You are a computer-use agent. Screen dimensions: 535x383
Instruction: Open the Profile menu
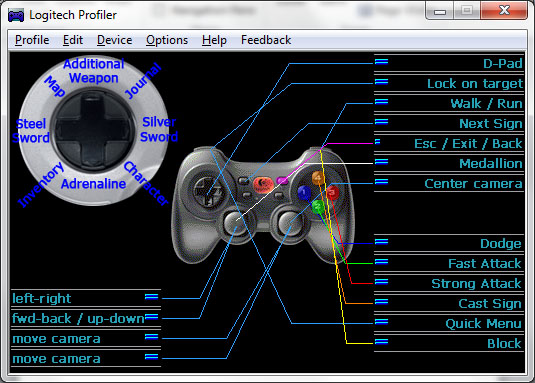pos(32,40)
